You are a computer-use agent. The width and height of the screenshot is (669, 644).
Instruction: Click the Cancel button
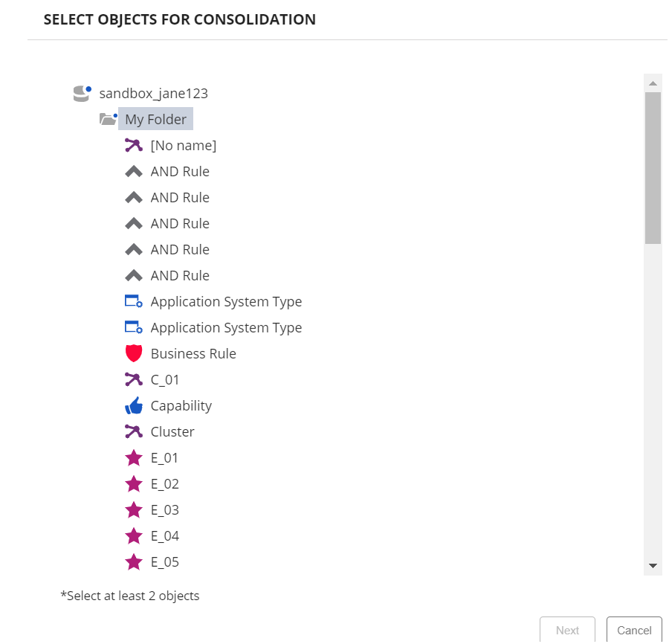[x=633, y=629]
